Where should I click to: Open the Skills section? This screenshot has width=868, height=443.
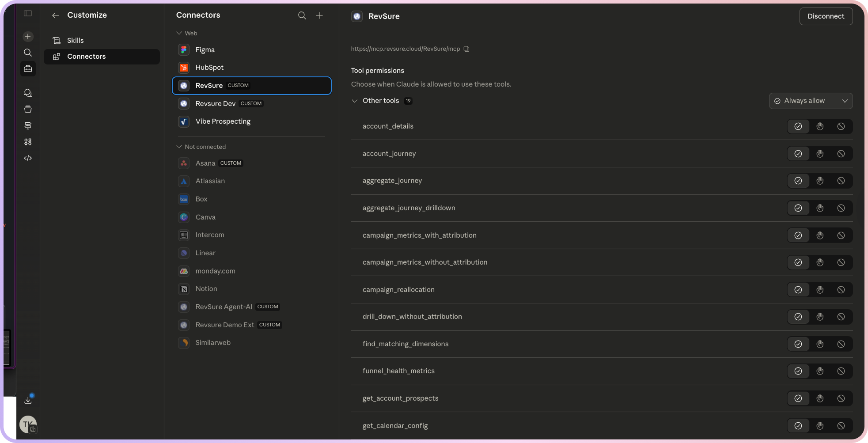[x=102, y=40]
